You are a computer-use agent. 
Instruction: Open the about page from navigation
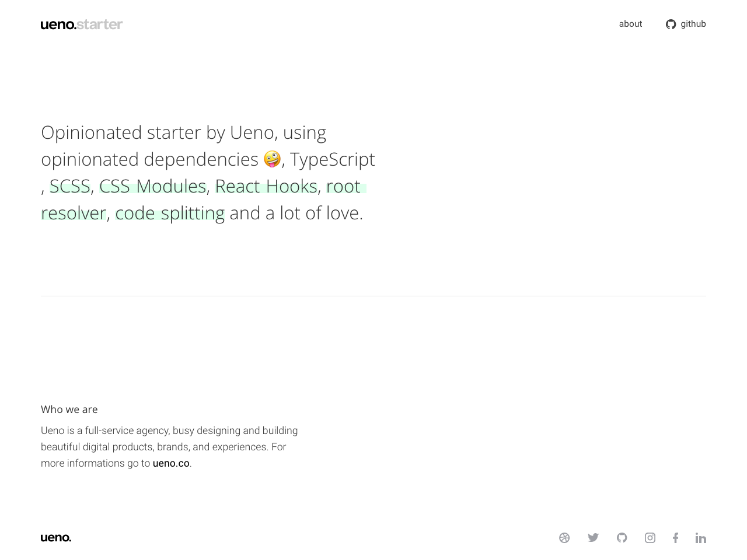[630, 24]
